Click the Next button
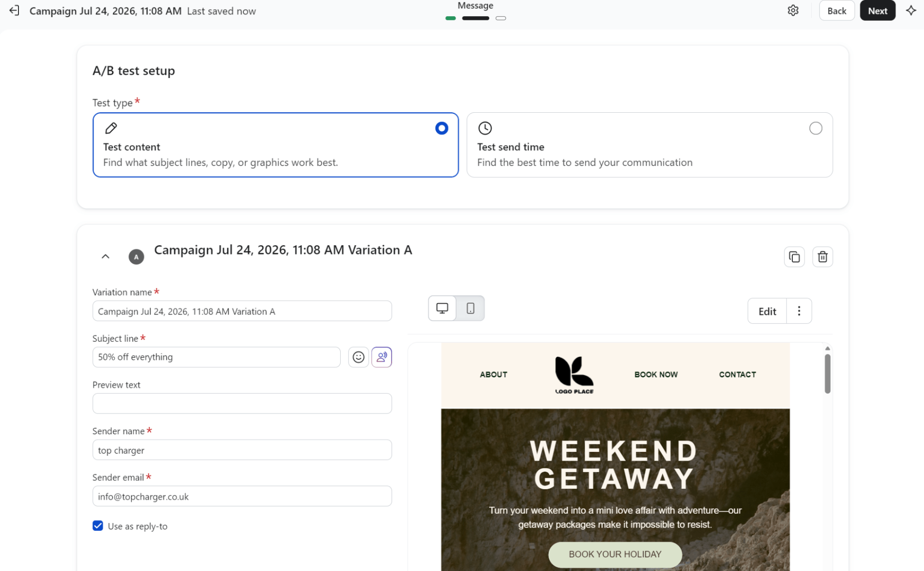Image resolution: width=924 pixels, height=571 pixels. tap(877, 11)
